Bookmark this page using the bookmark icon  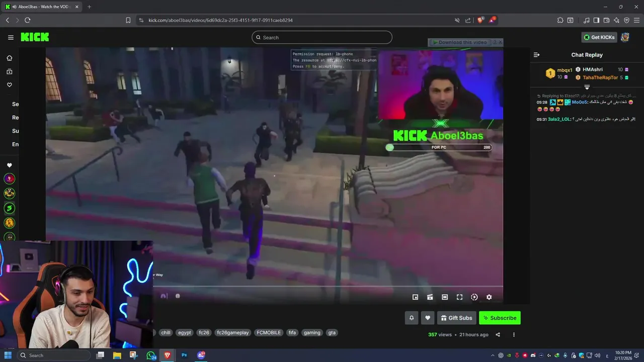pyautogui.click(x=128, y=20)
